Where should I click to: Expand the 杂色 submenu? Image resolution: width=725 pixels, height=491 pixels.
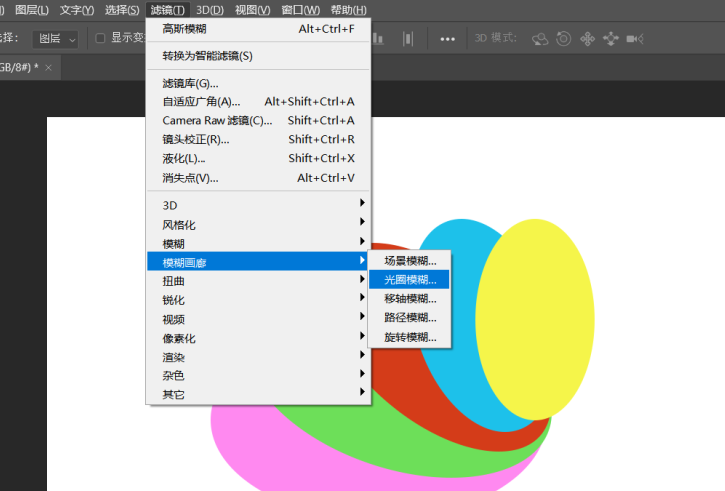(x=258, y=375)
